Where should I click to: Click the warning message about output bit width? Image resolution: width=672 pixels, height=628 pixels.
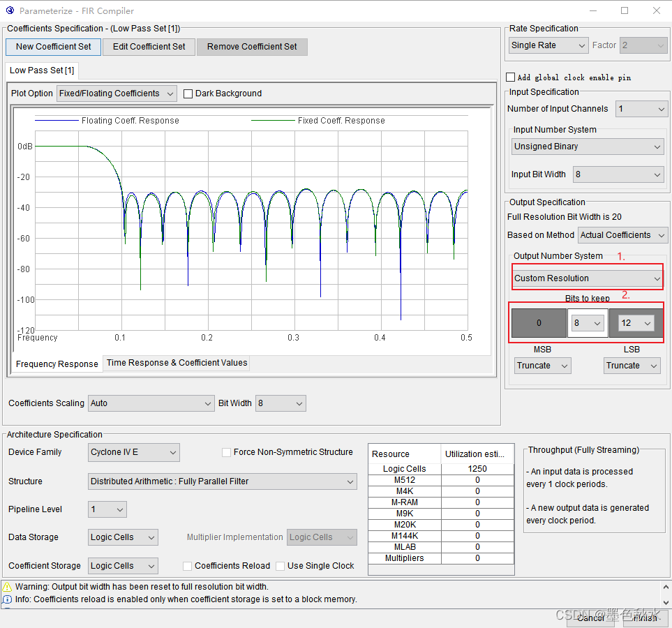pos(142,586)
